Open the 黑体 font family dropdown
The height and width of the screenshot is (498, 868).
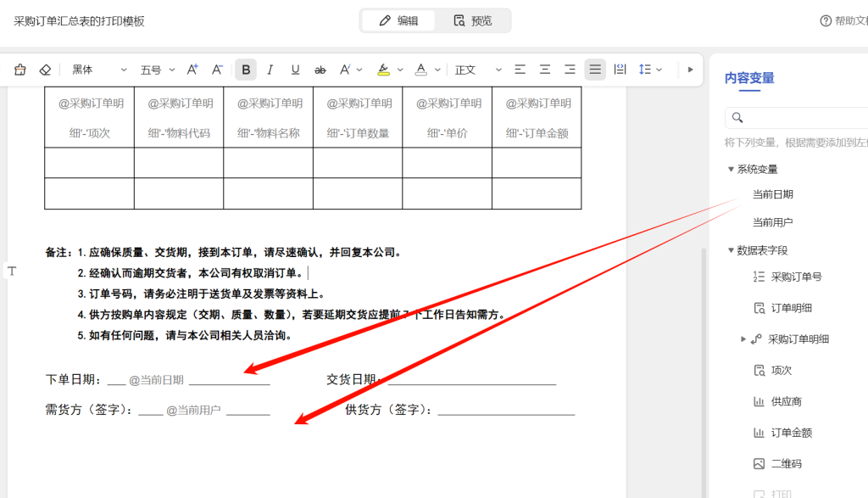(99, 70)
